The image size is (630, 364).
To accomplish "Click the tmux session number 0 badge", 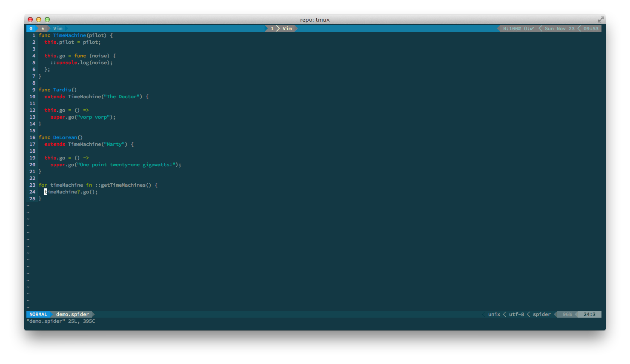I will (31, 28).
